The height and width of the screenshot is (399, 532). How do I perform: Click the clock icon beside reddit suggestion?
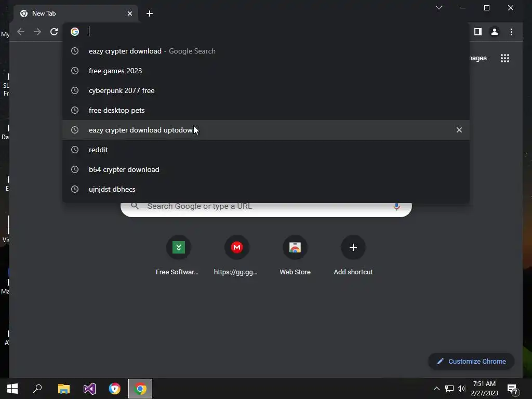(x=75, y=150)
